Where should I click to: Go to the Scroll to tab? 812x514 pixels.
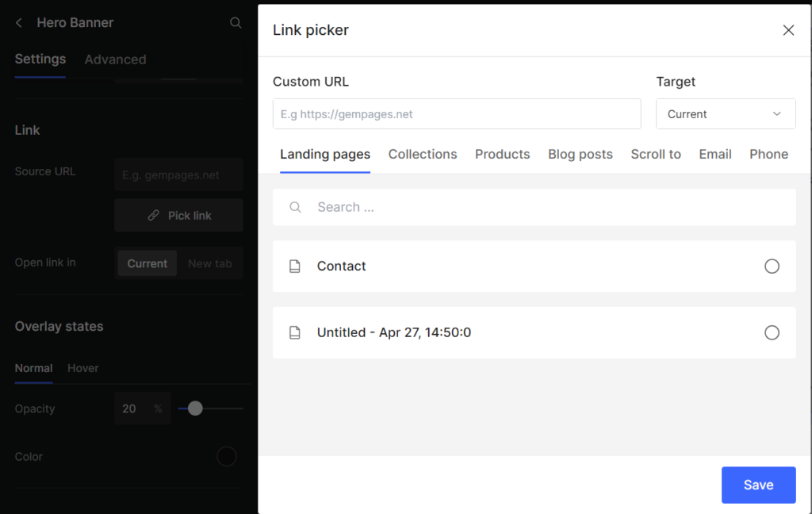(x=656, y=155)
